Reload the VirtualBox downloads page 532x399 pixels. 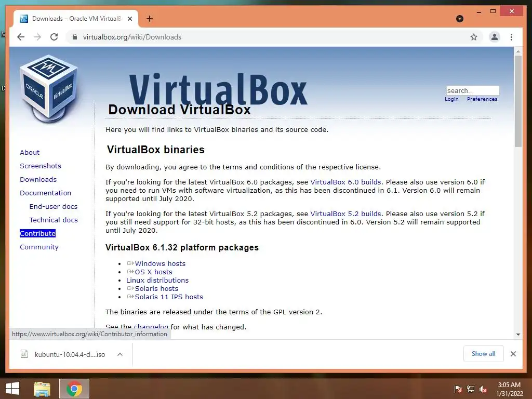coord(54,37)
